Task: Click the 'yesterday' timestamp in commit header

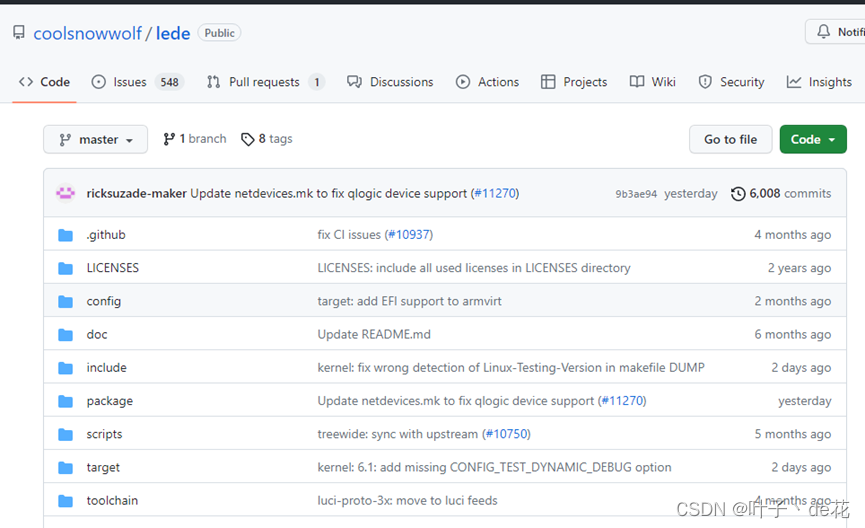Action: click(x=691, y=194)
